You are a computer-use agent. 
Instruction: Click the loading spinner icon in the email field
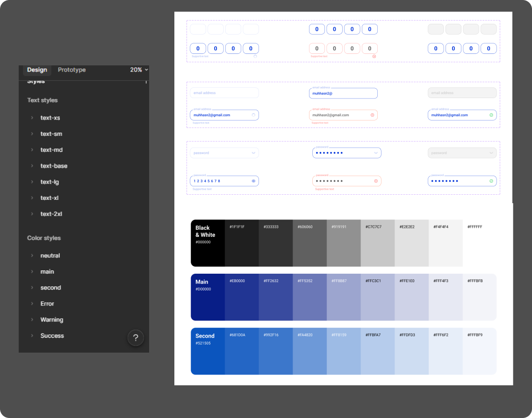click(x=253, y=115)
